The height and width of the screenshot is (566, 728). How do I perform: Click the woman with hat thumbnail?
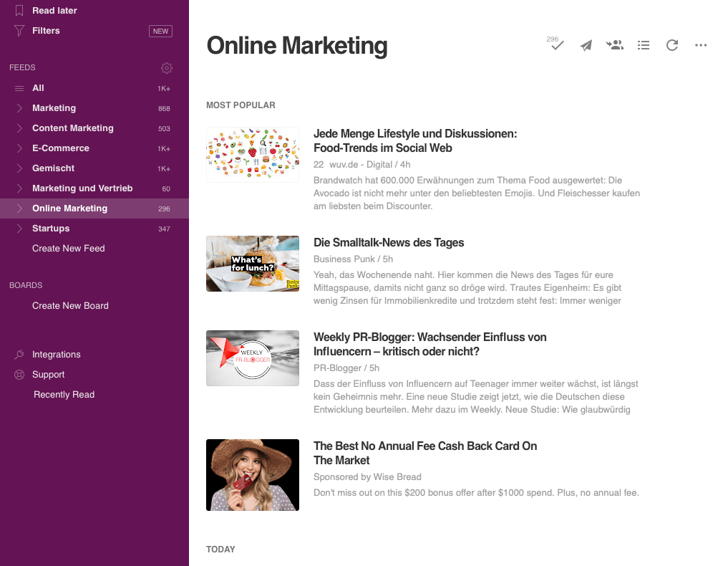[x=253, y=475]
